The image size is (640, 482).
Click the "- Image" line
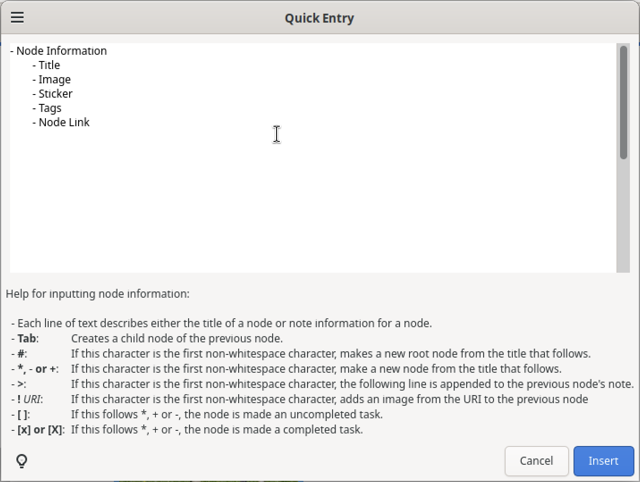(x=51, y=80)
